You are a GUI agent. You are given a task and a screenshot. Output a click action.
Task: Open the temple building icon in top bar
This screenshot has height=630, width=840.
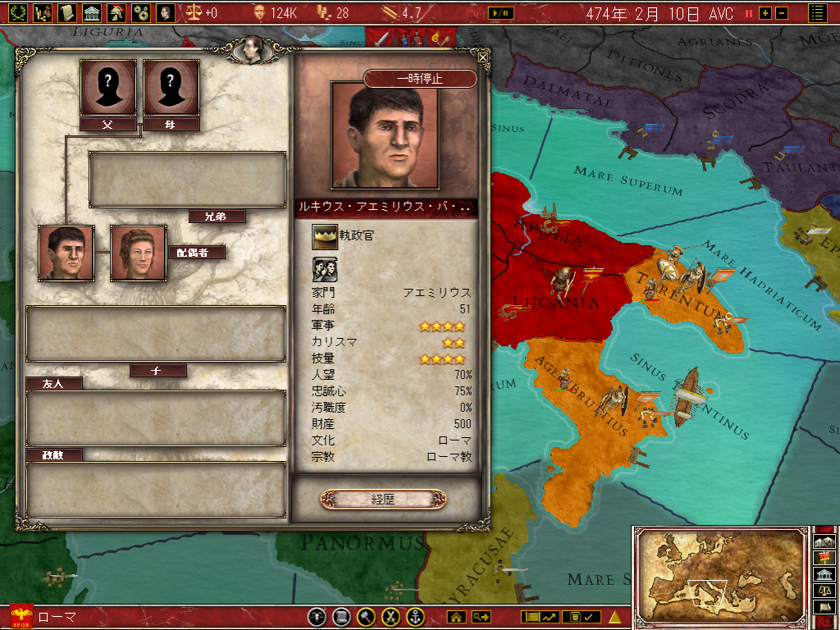point(92,12)
